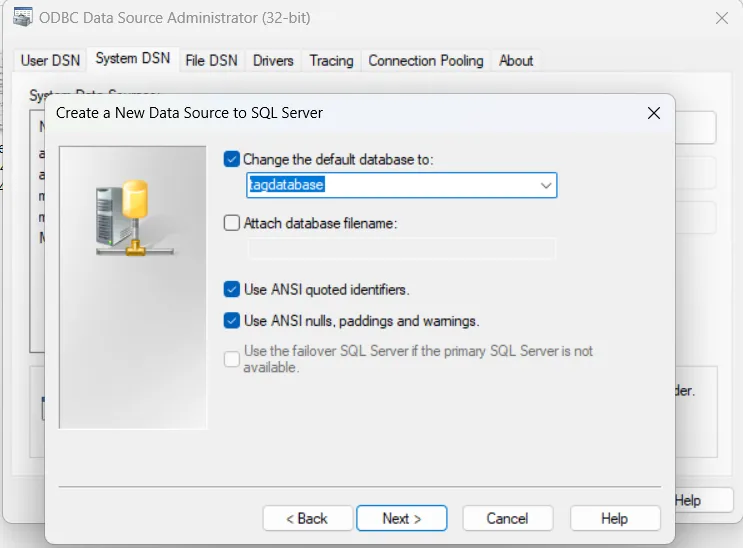Open the Tracing tab
The width and height of the screenshot is (743, 548).
click(331, 60)
